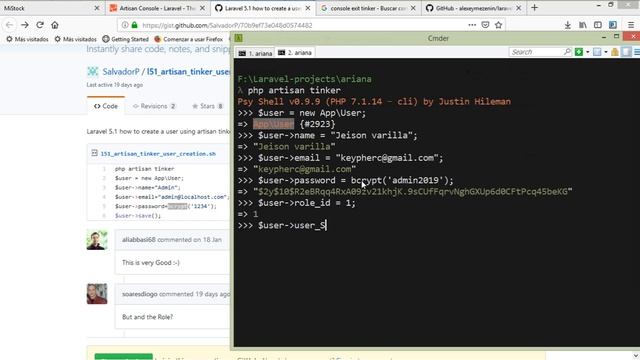Image resolution: width=640 pixels, height=360 pixels.
Task: Open the gist Stars tab
Action: pos(207,106)
